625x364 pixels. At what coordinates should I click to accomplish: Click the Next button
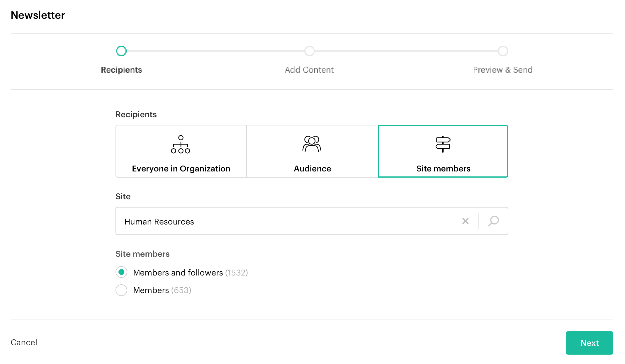point(589,343)
